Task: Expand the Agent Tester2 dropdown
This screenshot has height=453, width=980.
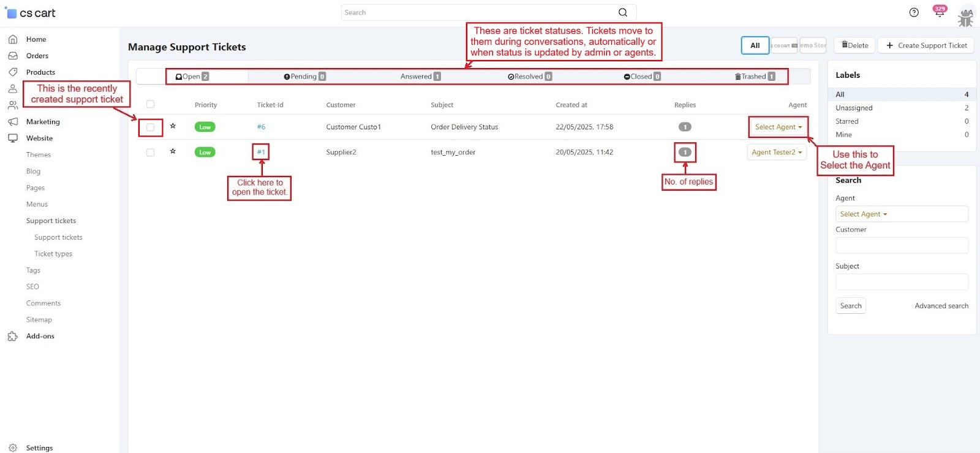Action: [776, 152]
